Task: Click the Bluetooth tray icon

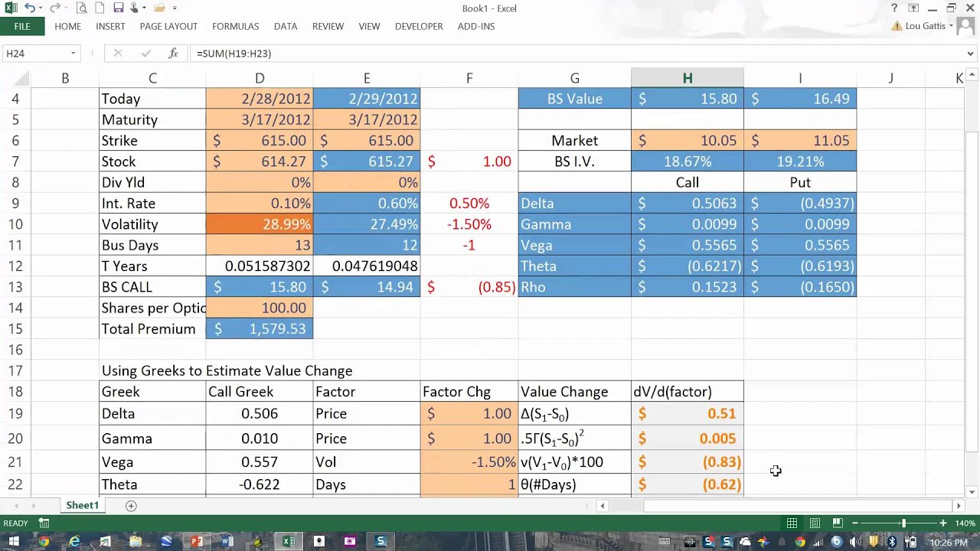Action: (891, 542)
